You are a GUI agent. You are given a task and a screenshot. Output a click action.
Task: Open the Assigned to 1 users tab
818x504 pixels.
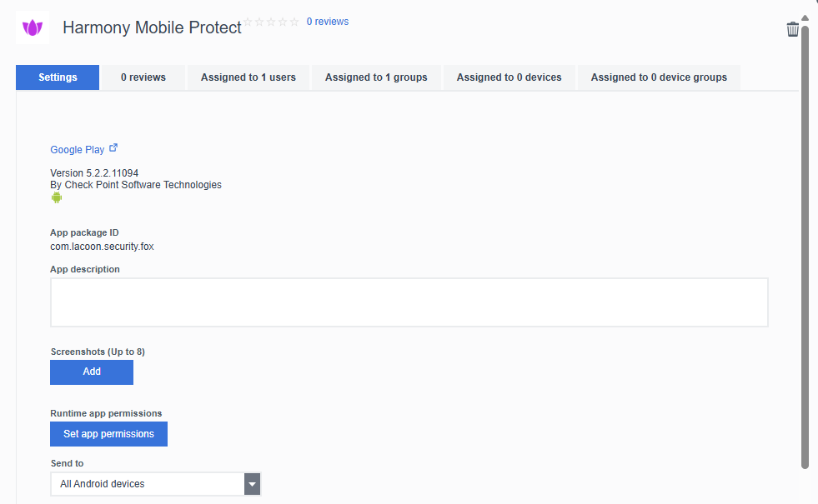pyautogui.click(x=248, y=77)
